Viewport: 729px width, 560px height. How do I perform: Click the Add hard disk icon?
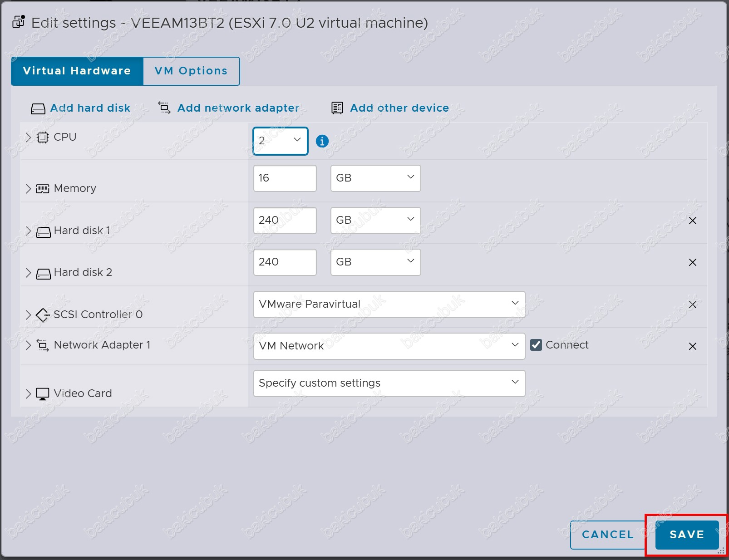38,109
